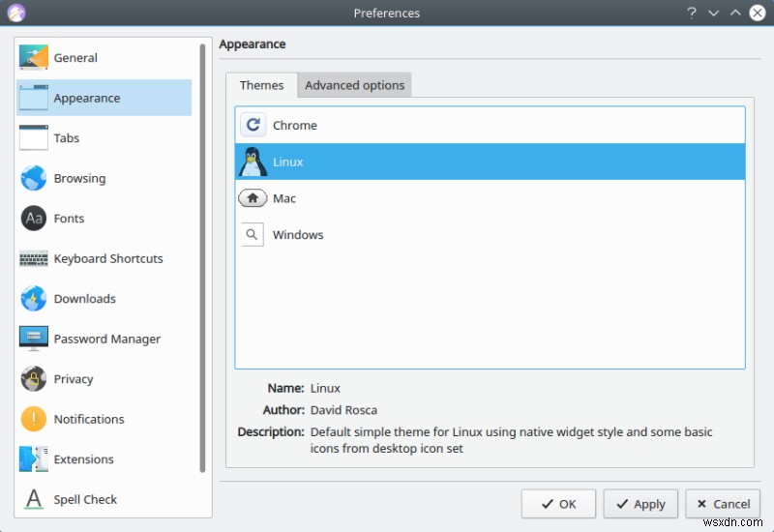
Task: Click the Apply button
Action: [640, 504]
